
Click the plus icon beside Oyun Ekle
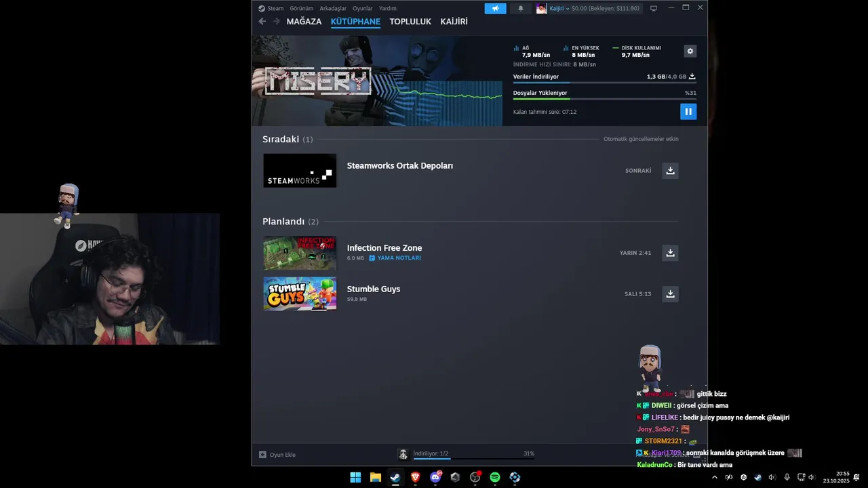[x=262, y=455]
